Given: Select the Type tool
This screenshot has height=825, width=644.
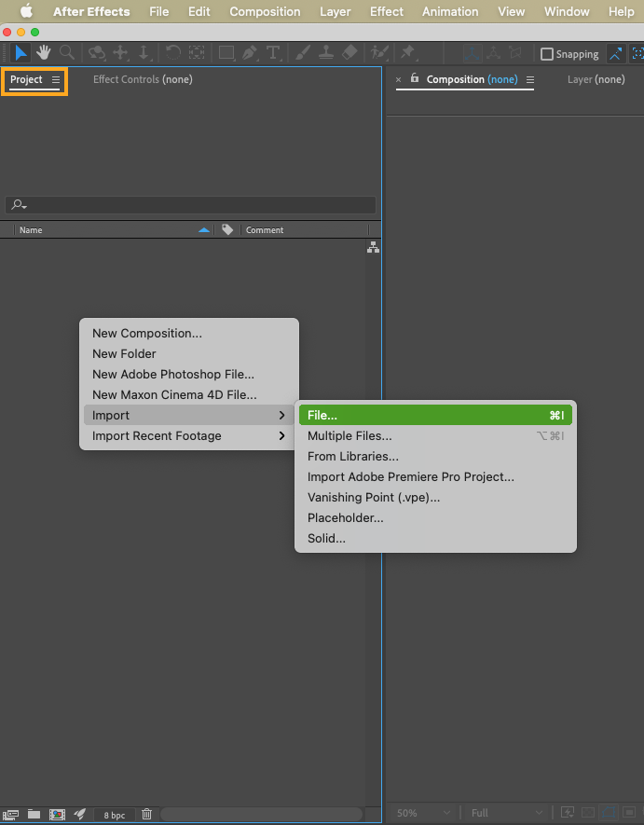Looking at the screenshot, I should [x=273, y=52].
